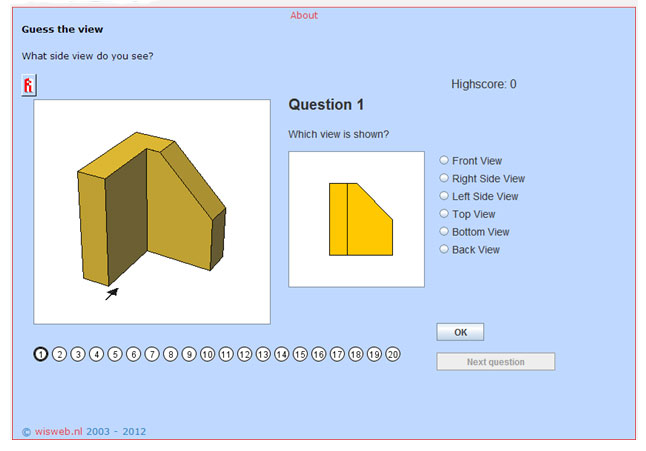Select question 20 circle marker

point(393,354)
